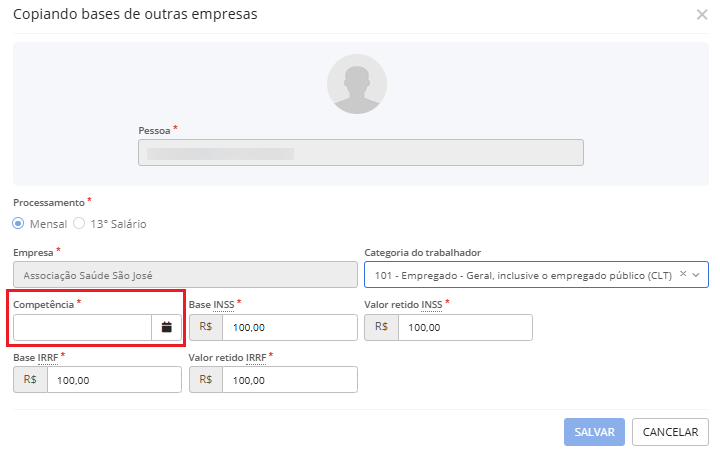The image size is (720, 452).
Task: Expand the Categoria do trabalhador dropdown arrow
Action: tap(697, 274)
